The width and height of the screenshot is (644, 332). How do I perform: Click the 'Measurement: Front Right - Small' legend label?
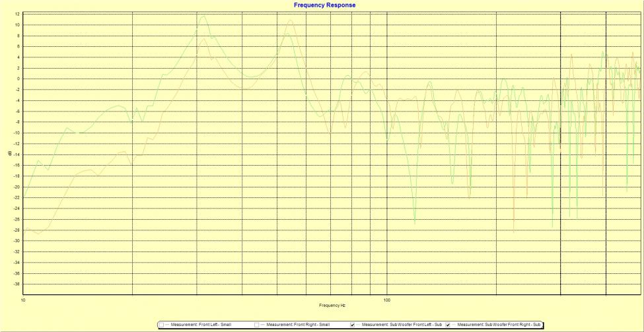pos(298,325)
